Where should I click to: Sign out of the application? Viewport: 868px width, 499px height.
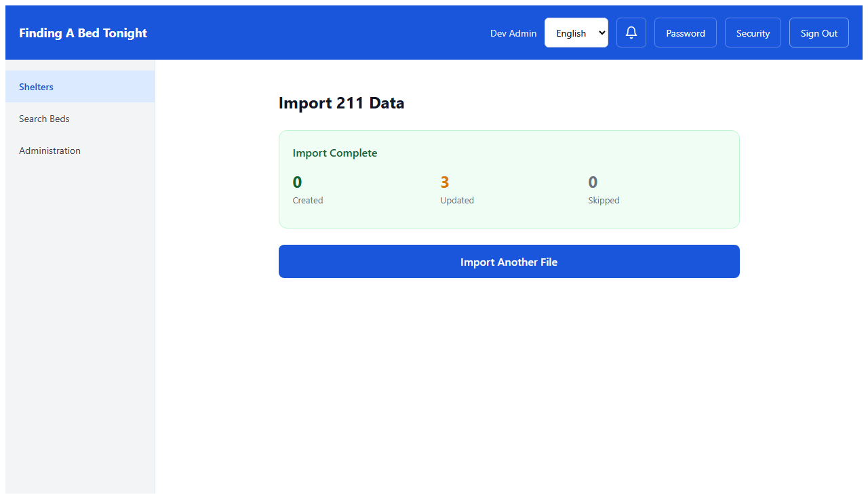pyautogui.click(x=818, y=32)
